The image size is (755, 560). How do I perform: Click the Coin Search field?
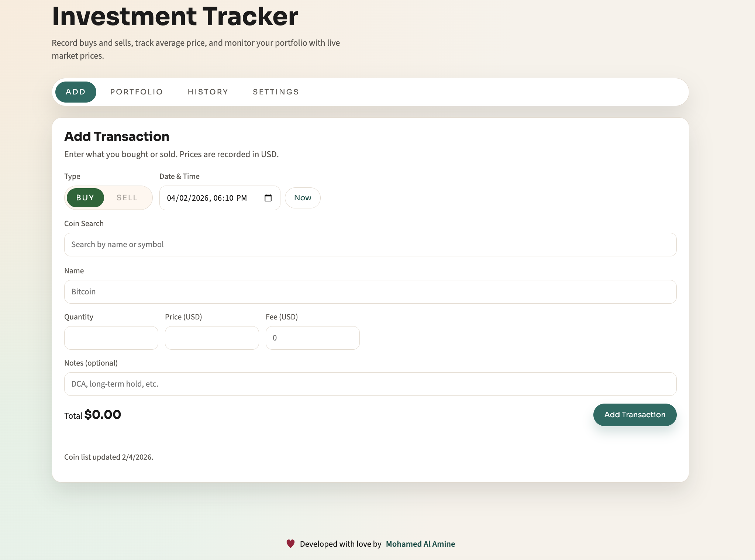(x=370, y=245)
